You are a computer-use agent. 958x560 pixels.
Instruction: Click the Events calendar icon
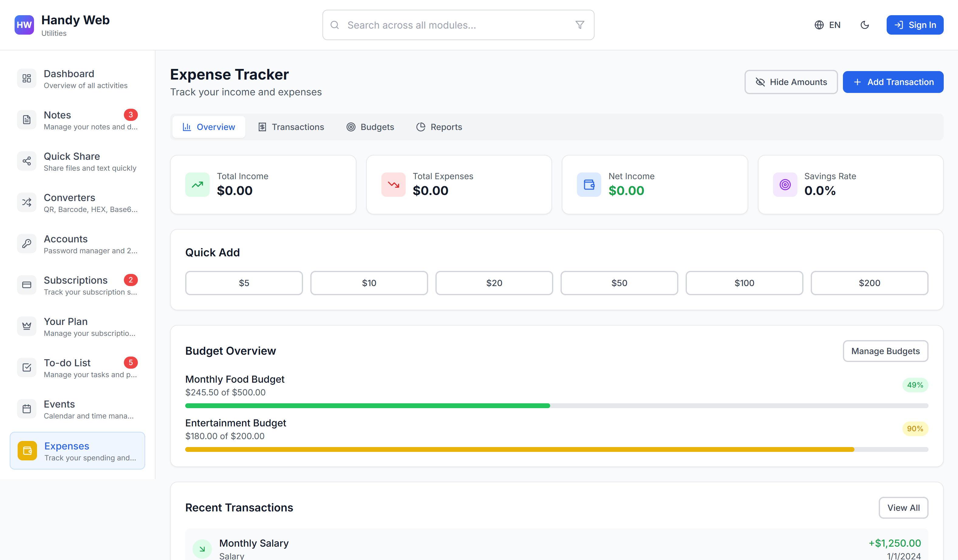pos(27,409)
